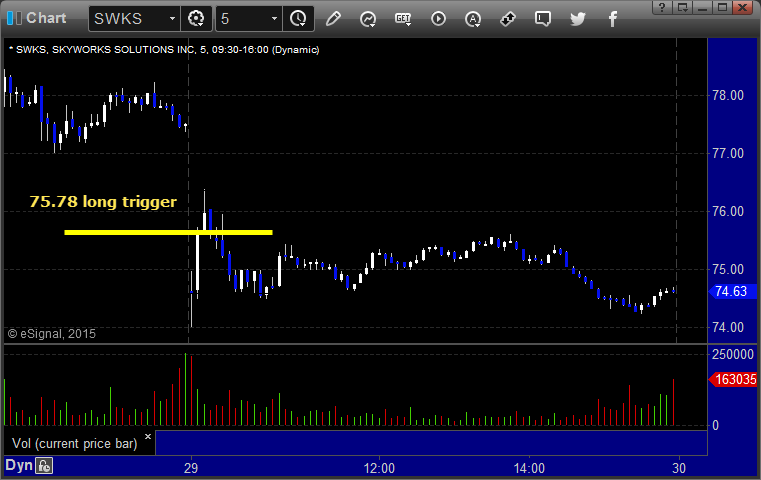The height and width of the screenshot is (480, 761).
Task: Select the 75.78 long trigger text annotation
Action: pyautogui.click(x=103, y=201)
